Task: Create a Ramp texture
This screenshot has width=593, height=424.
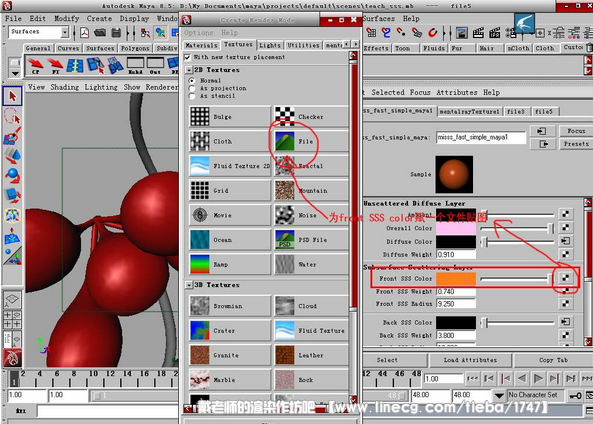Action: coord(230,264)
